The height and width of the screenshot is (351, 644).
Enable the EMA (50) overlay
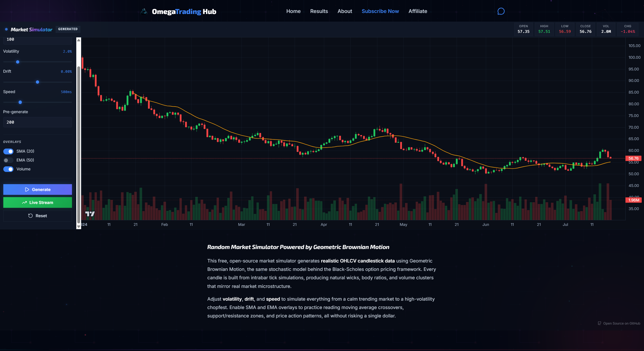[x=8, y=160]
